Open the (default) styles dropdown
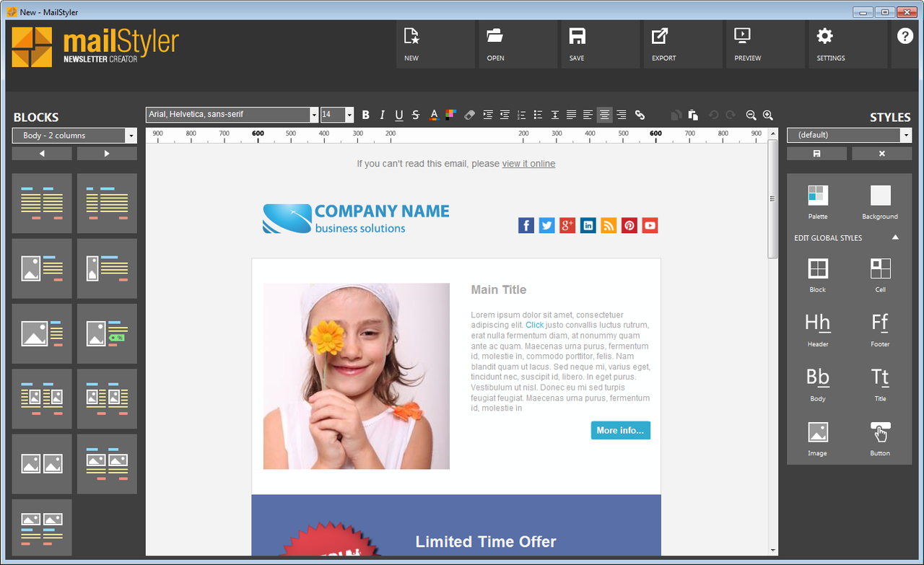This screenshot has width=924, height=565. (x=907, y=136)
